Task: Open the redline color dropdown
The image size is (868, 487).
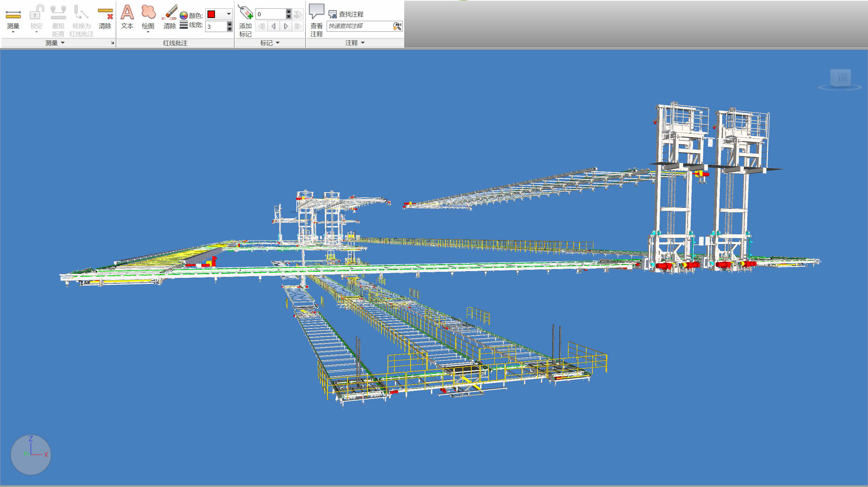Action: point(229,14)
